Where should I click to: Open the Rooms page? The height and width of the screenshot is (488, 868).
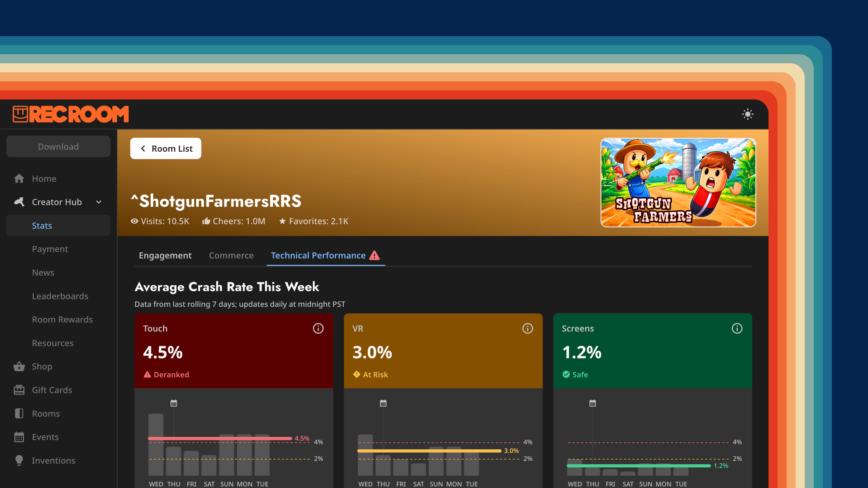[46, 414]
